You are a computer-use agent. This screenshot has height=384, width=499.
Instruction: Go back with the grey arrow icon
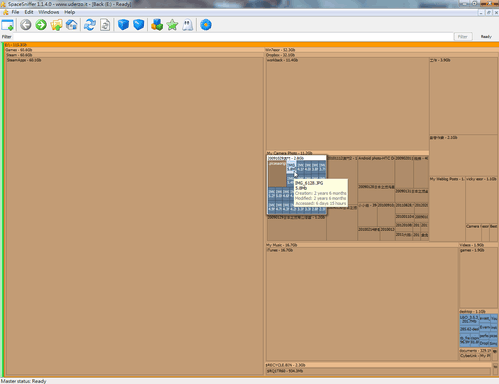click(x=26, y=25)
